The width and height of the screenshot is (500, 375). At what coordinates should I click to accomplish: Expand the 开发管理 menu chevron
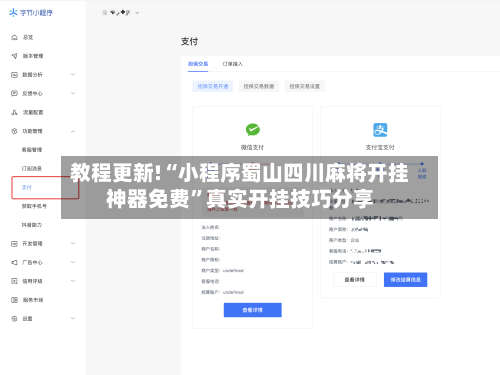[x=73, y=244]
